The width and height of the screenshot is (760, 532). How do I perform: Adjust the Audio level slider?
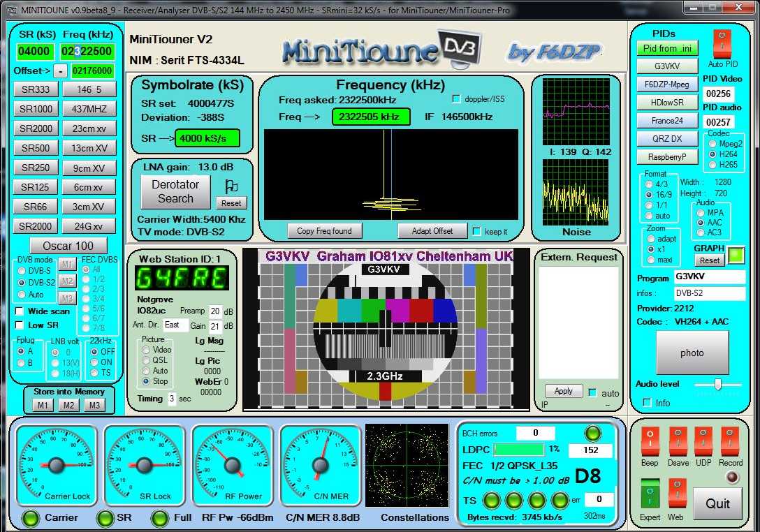point(718,385)
